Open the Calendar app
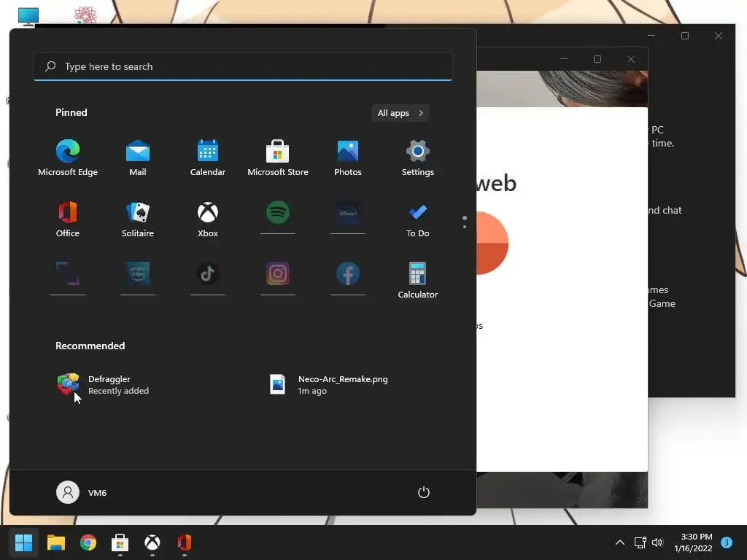 tap(208, 158)
